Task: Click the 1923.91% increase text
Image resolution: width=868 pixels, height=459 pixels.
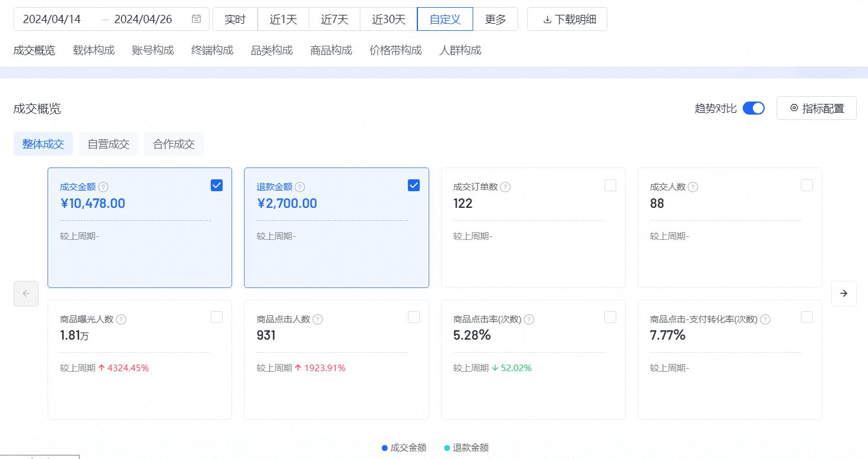Action: pos(325,368)
